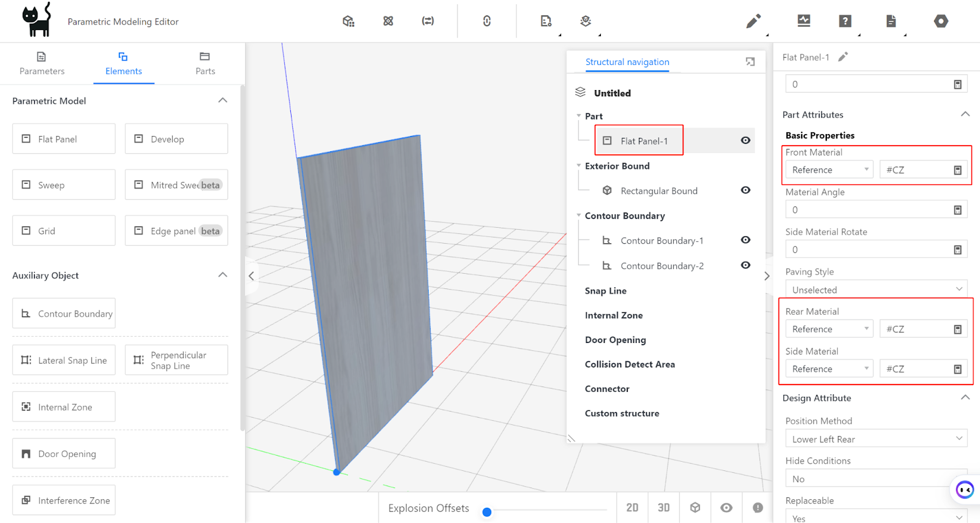
Task: Click the pencil edit tool in top toolbar
Action: pyautogui.click(x=753, y=21)
